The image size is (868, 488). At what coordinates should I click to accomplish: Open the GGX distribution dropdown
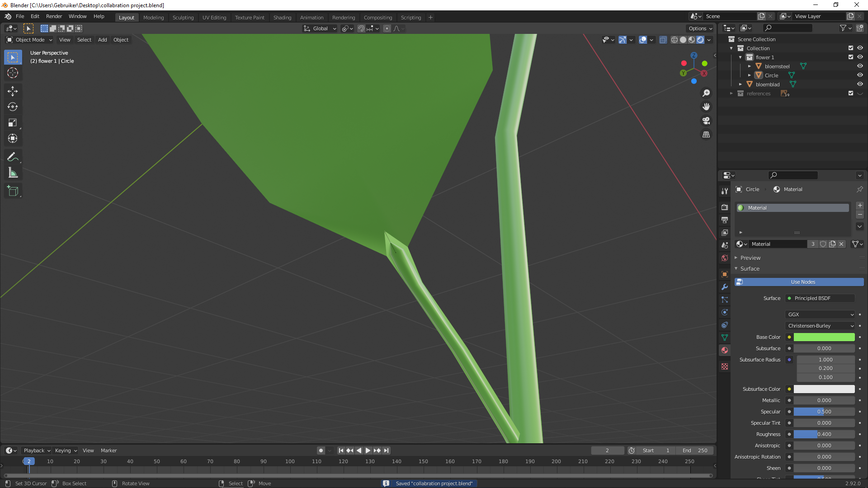820,314
